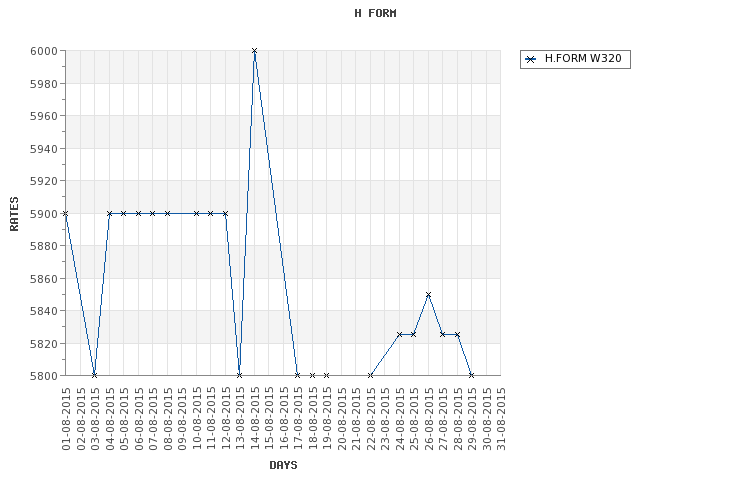Screen dimensions: 750x500
Task: Select the 5900 data point on 08-08-2015
Action: coord(167,213)
